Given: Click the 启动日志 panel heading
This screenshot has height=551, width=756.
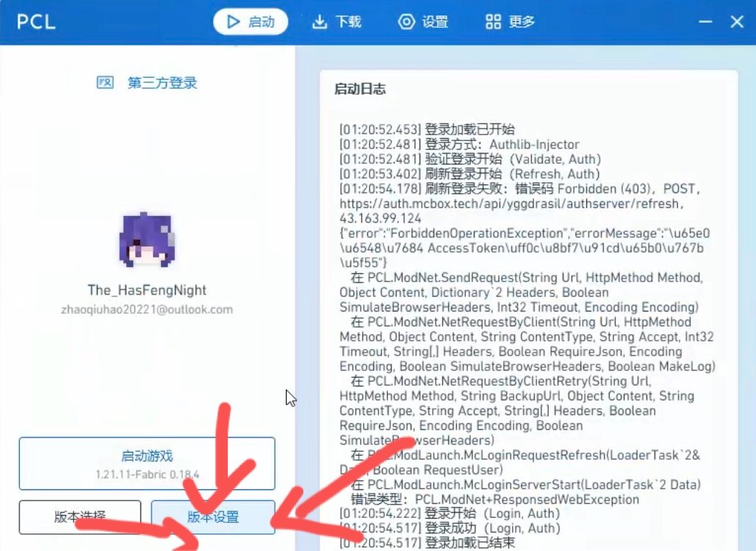Looking at the screenshot, I should (x=360, y=89).
